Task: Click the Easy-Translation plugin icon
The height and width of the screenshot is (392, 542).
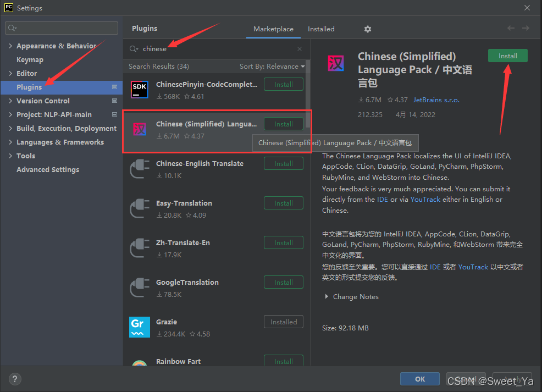Action: coord(140,208)
